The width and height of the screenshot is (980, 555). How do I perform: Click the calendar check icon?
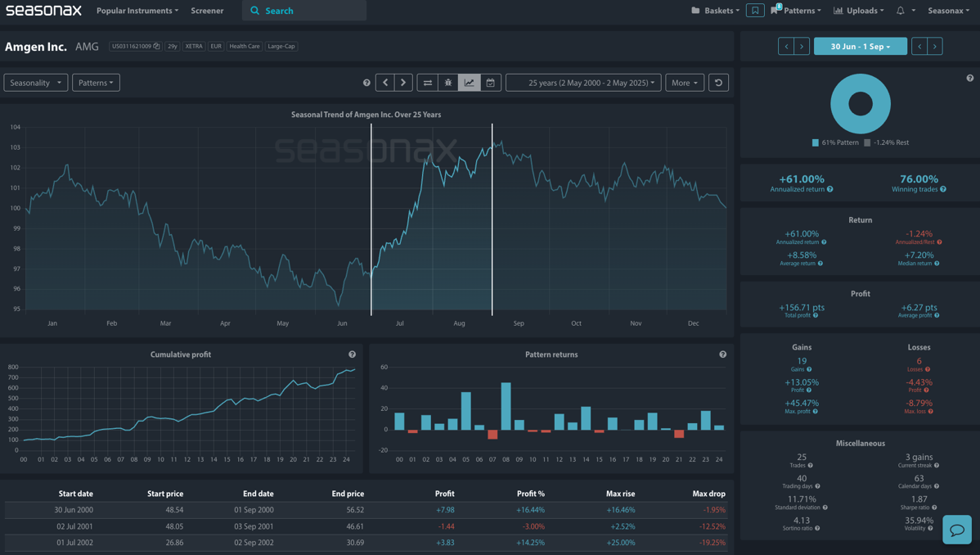(x=491, y=83)
